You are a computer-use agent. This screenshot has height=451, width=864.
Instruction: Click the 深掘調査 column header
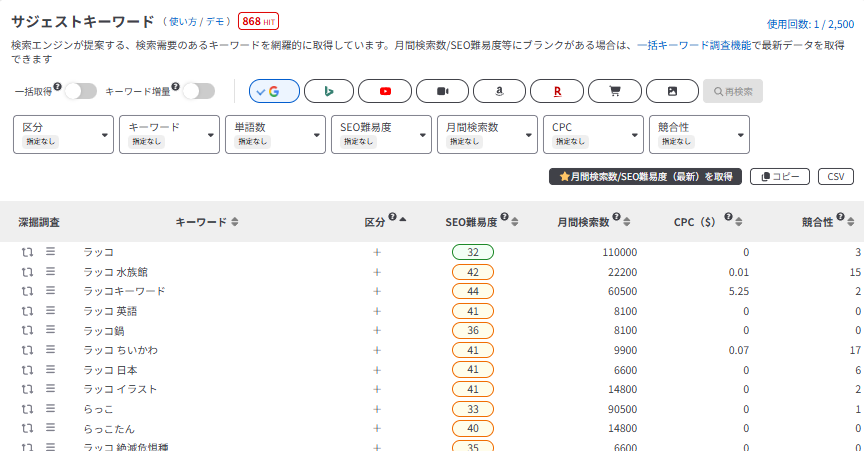[x=39, y=222]
